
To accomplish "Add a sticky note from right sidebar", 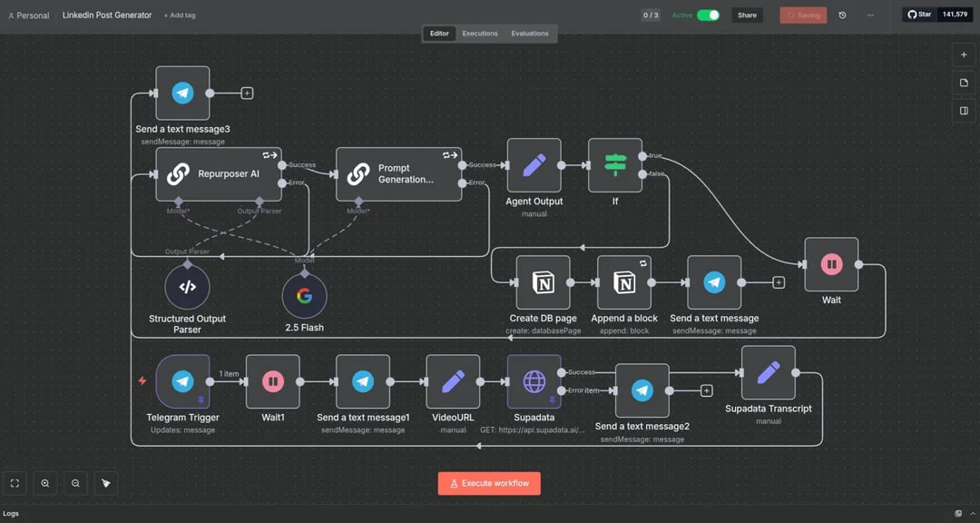I will click(x=964, y=83).
